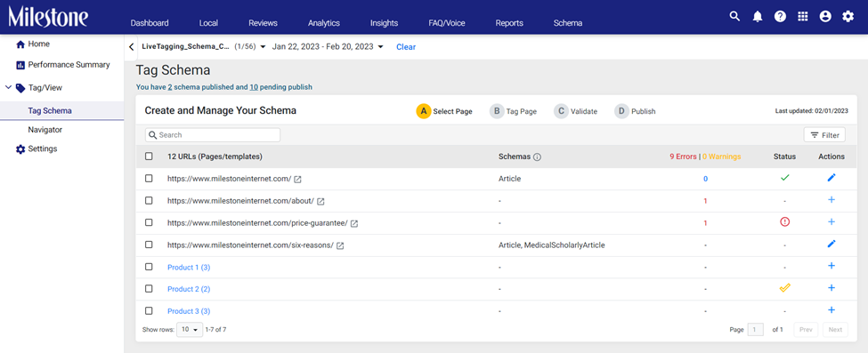Open external link icon for /price-guarantee/ URL
Image resolution: width=868 pixels, height=353 pixels.
(x=354, y=223)
